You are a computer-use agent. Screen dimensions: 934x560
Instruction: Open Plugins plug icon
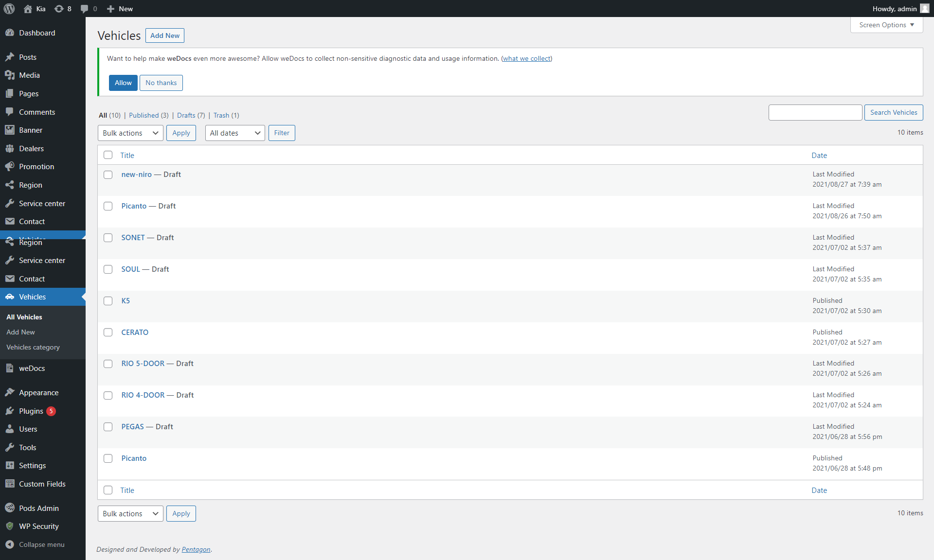pyautogui.click(x=10, y=411)
